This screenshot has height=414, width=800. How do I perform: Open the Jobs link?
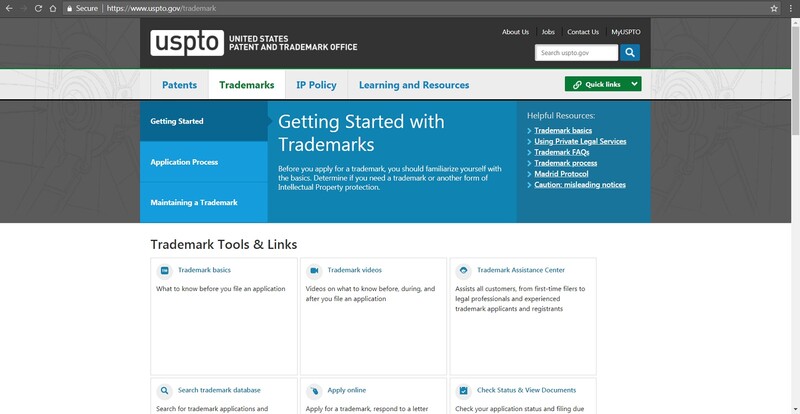[x=548, y=32]
